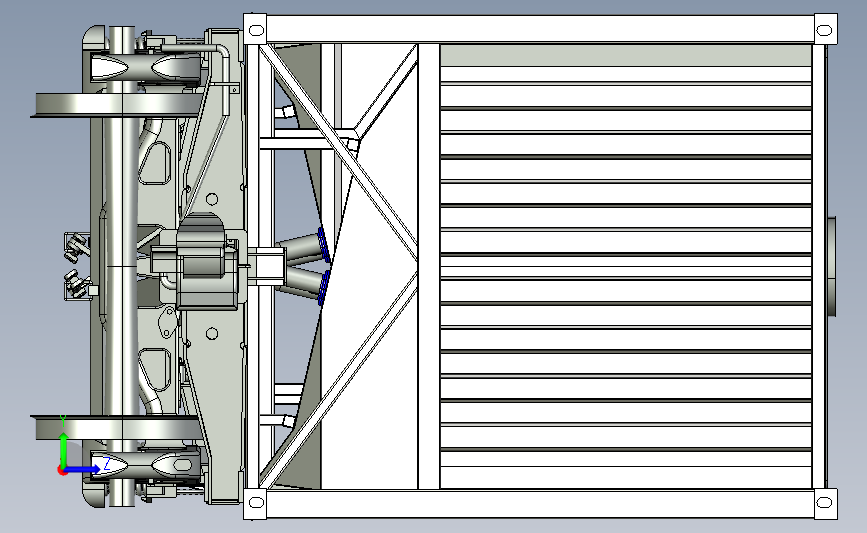This screenshot has width=867, height=533.
Task: Select the top-left corner casting with oval hole
Action: pyautogui.click(x=255, y=30)
